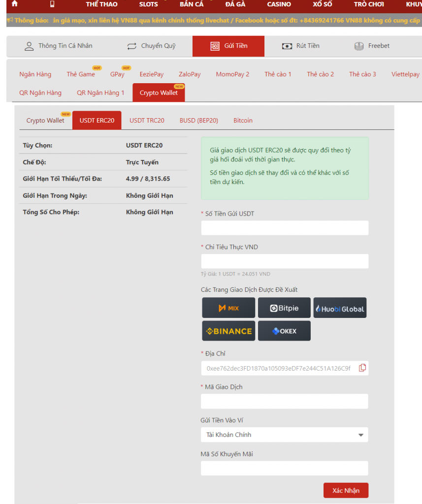Image resolution: width=422 pixels, height=504 pixels.
Task: Open SLOTS menu
Action: 149,4
